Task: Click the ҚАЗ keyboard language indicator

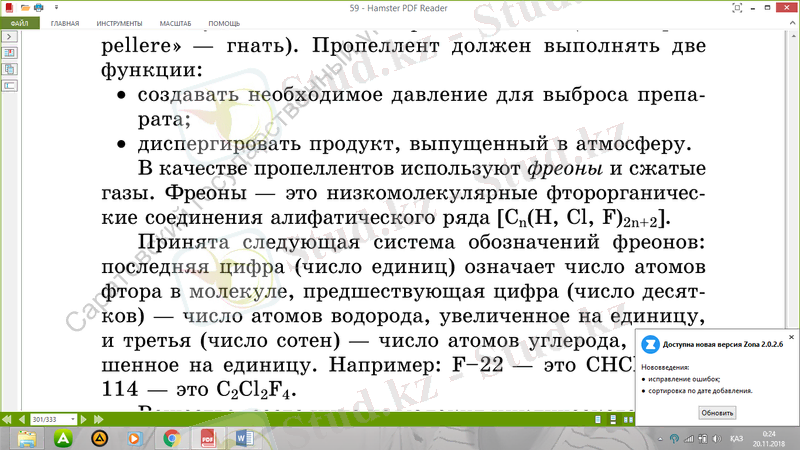Action: (x=736, y=439)
